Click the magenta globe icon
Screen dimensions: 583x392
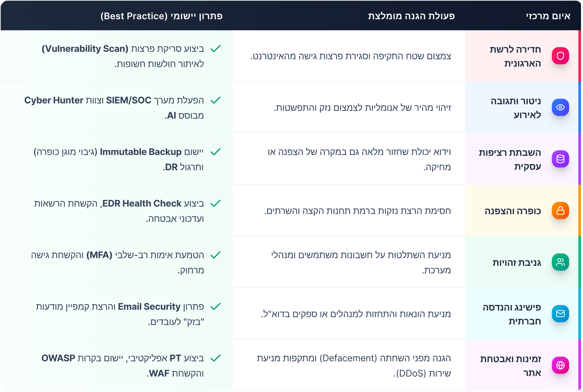(x=560, y=365)
